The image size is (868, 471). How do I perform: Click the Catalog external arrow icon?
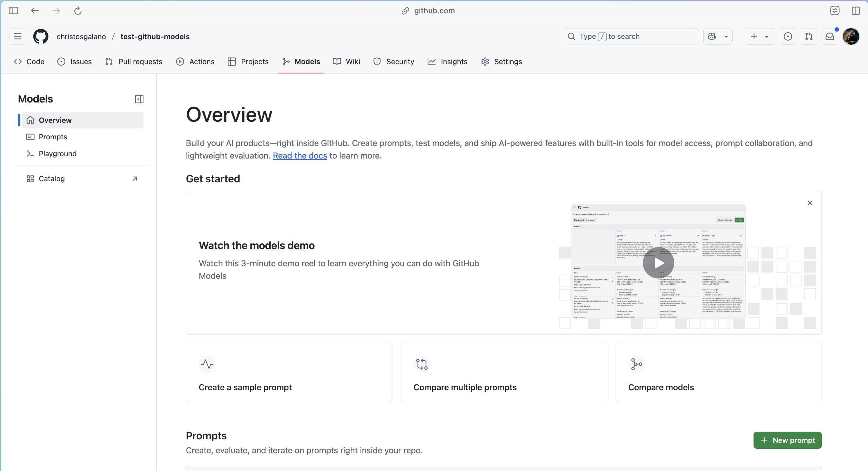(135, 179)
